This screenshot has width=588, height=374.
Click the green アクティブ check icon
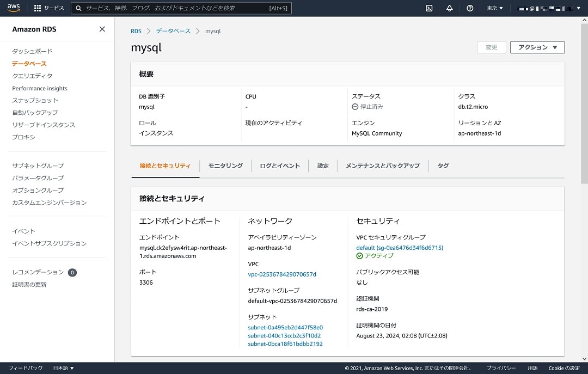tap(359, 256)
